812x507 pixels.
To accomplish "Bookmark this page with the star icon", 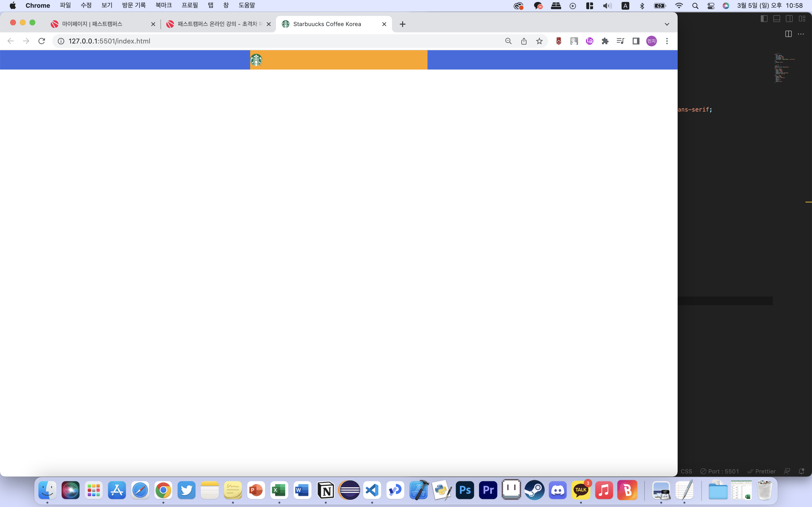I will [539, 41].
